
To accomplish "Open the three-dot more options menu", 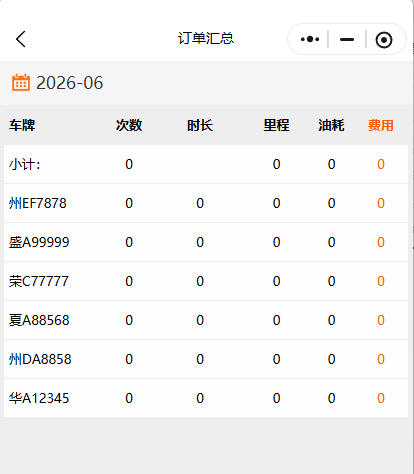I will point(310,39).
